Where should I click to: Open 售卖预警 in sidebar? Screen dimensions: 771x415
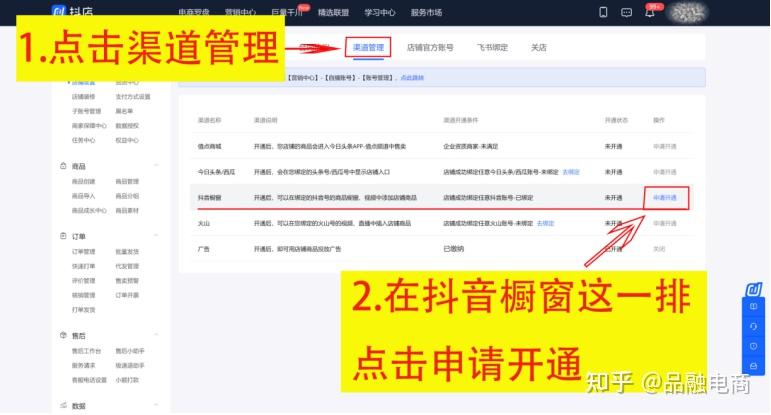[127, 281]
